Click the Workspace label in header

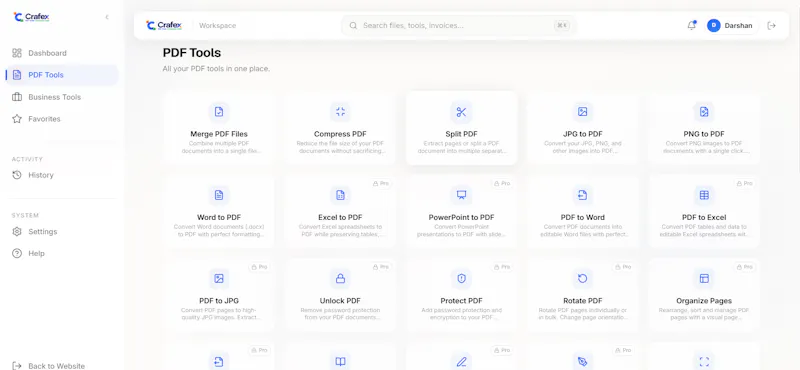tap(217, 26)
